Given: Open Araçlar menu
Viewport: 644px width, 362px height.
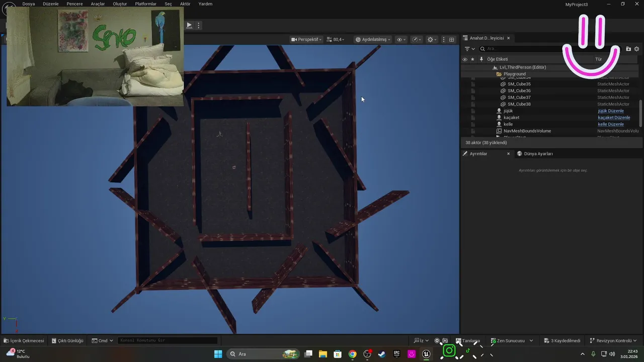Looking at the screenshot, I should (98, 4).
